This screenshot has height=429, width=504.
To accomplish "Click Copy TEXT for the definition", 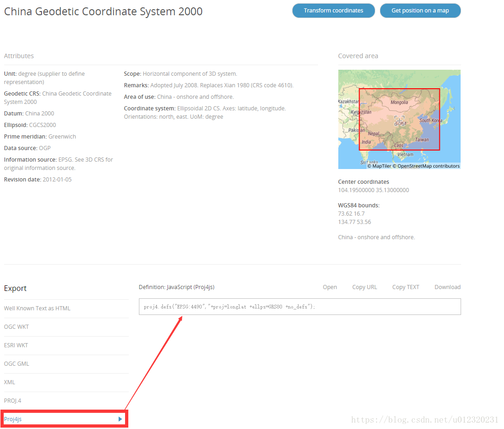I will tap(406, 287).
